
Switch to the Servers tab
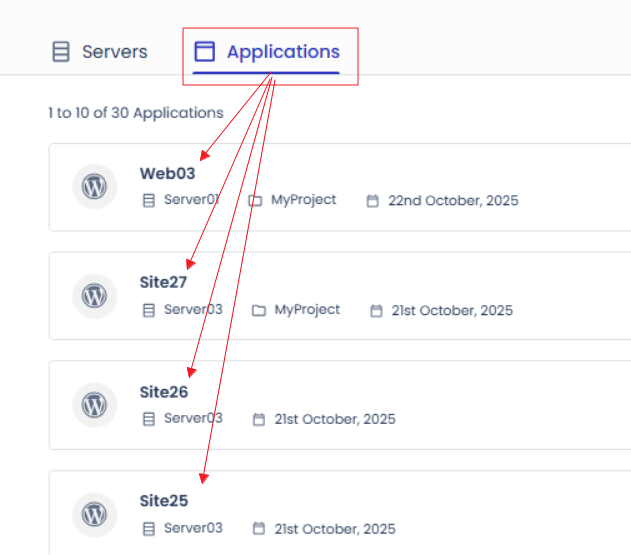(x=114, y=52)
